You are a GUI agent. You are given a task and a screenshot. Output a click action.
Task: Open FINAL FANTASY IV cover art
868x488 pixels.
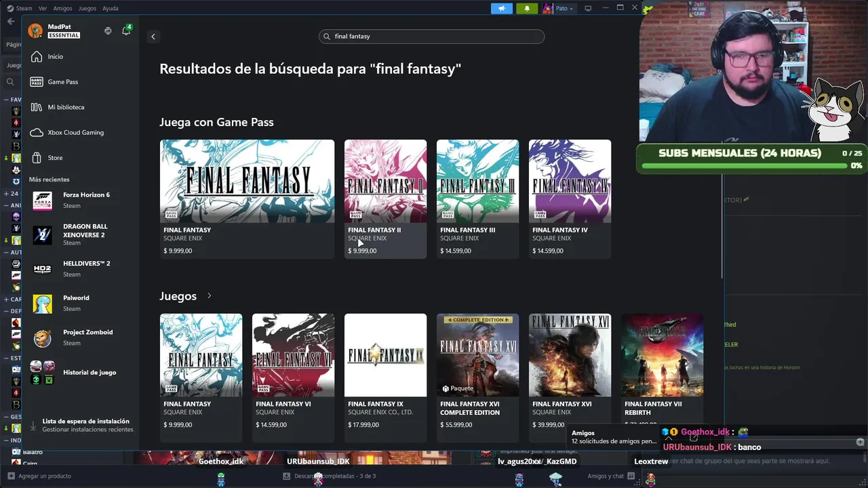click(x=570, y=181)
